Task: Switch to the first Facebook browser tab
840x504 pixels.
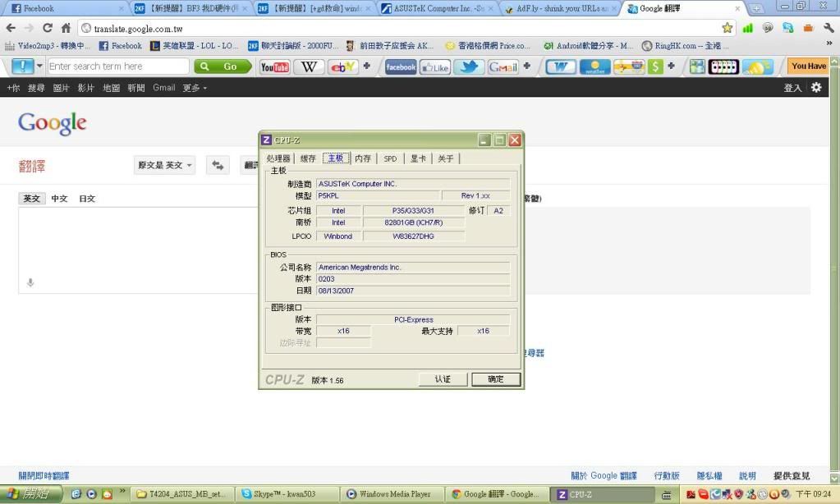Action: click(66, 8)
